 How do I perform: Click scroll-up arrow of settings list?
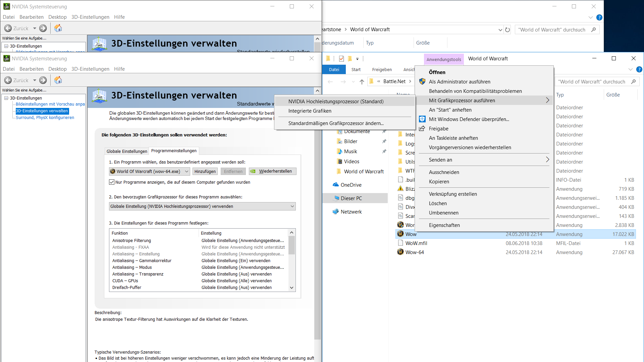(291, 233)
